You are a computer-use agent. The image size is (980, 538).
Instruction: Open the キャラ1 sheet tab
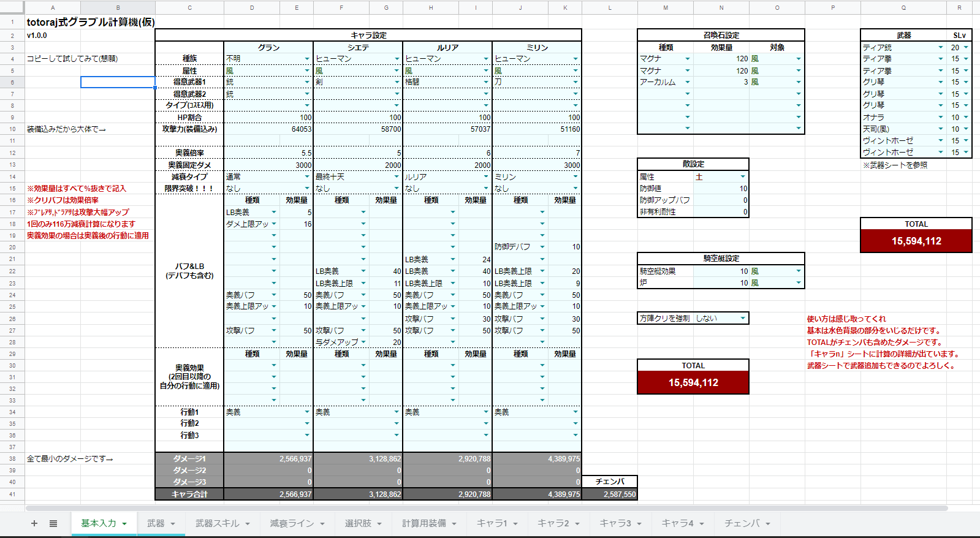pyautogui.click(x=497, y=523)
